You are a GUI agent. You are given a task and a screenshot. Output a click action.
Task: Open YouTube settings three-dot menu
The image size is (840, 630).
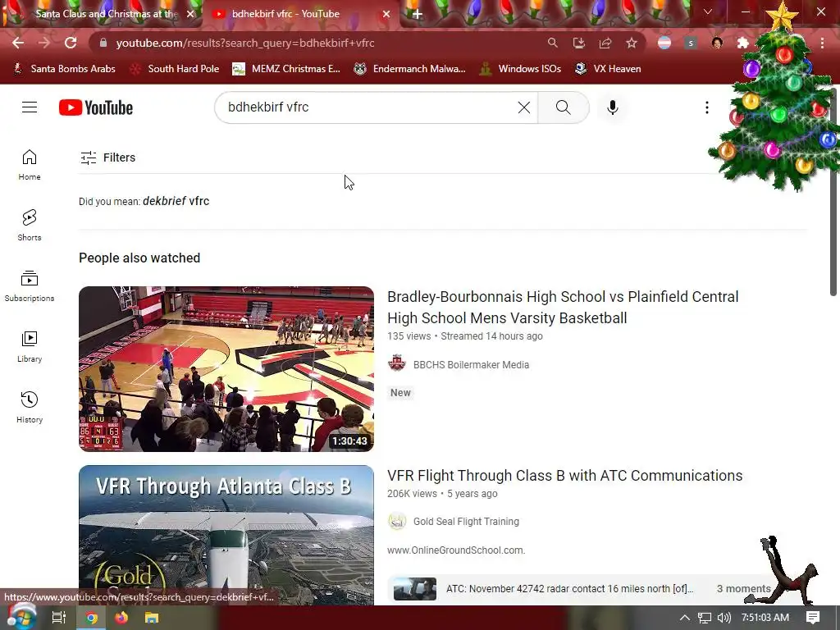point(706,107)
